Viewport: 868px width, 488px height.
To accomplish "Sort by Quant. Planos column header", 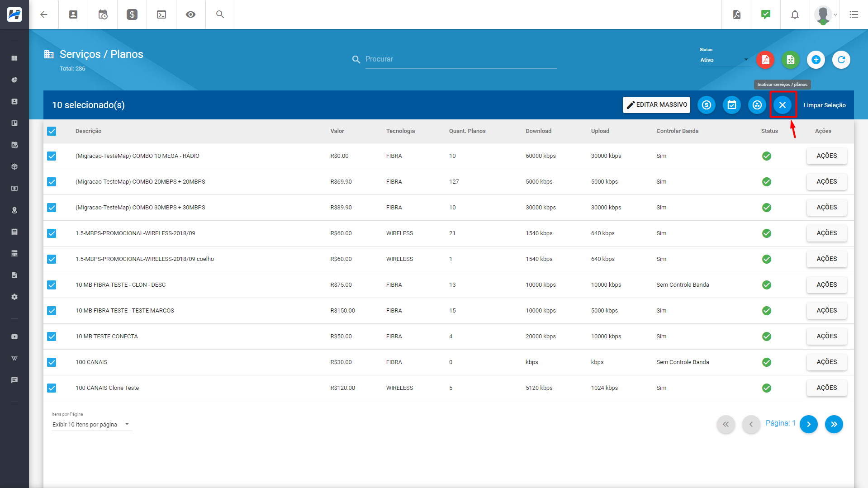I will coord(467,131).
